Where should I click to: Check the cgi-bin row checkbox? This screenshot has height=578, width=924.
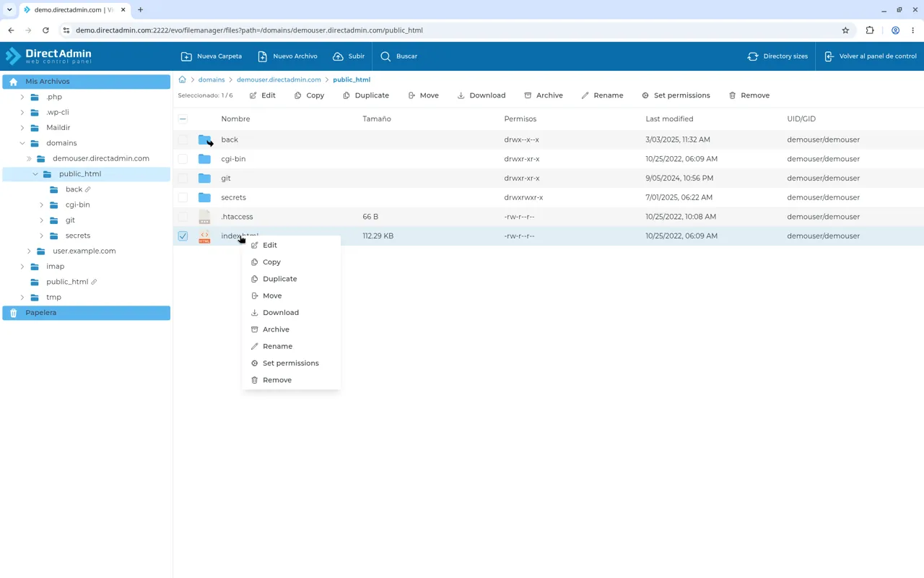(183, 159)
